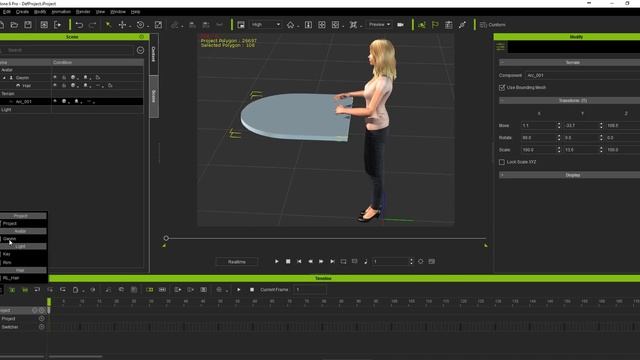Undo the last action
Viewport: 640px width, 360px height.
point(79,25)
